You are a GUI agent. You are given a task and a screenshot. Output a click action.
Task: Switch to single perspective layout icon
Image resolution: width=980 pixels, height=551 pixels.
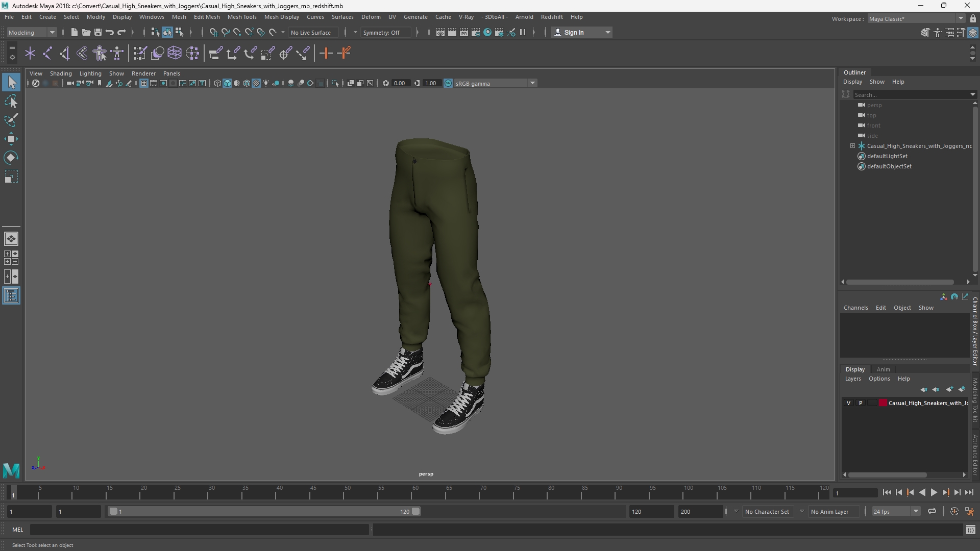tap(11, 239)
